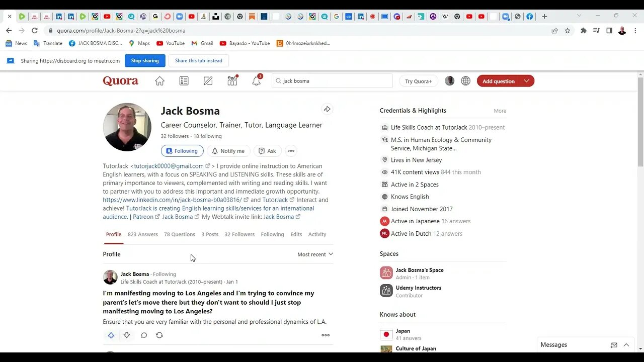This screenshot has height=362, width=644.
Task: Open Chrome extensions puzzle icon
Action: 584,31
